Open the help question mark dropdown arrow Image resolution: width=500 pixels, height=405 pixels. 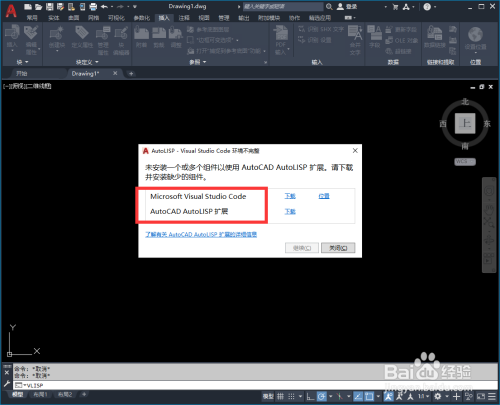click(x=435, y=7)
